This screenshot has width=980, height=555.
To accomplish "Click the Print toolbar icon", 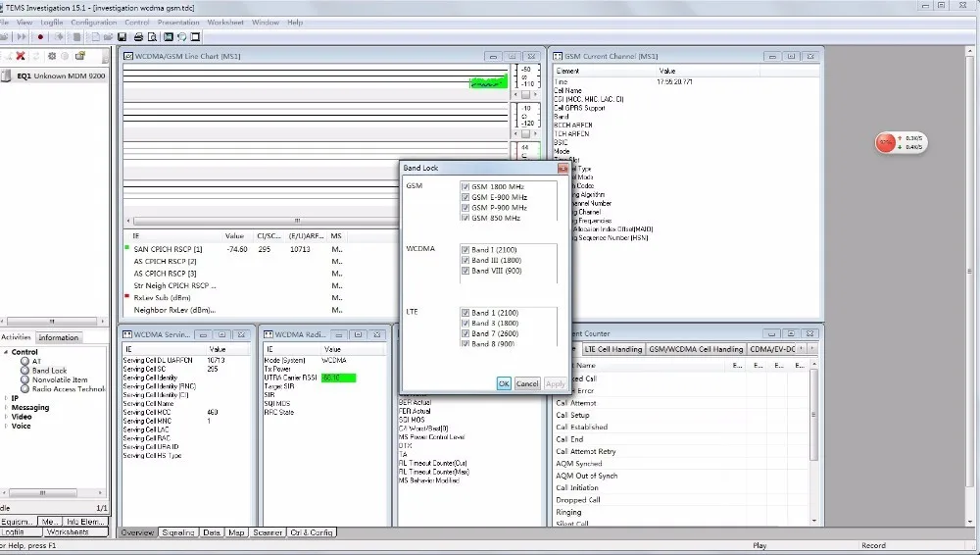I will tap(139, 37).
